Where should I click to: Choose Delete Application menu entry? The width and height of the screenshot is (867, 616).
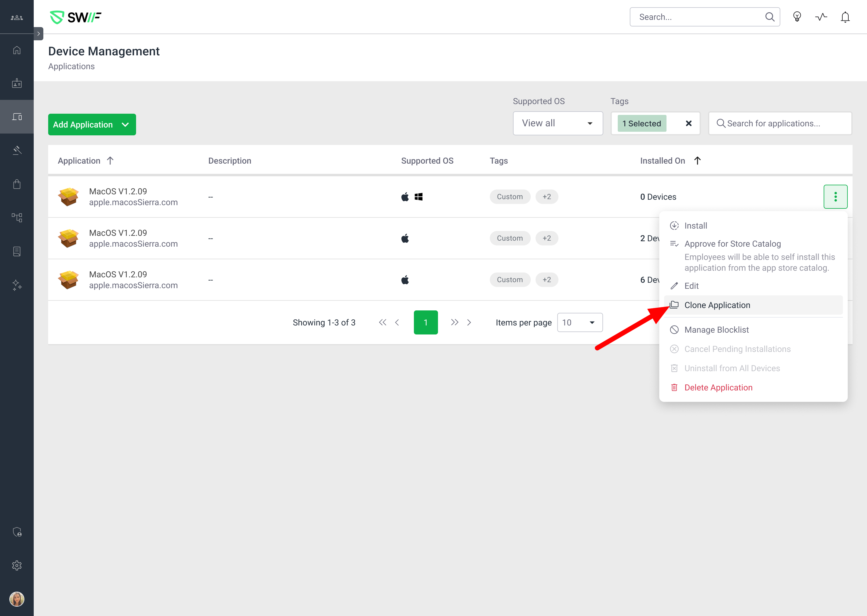pyautogui.click(x=718, y=387)
